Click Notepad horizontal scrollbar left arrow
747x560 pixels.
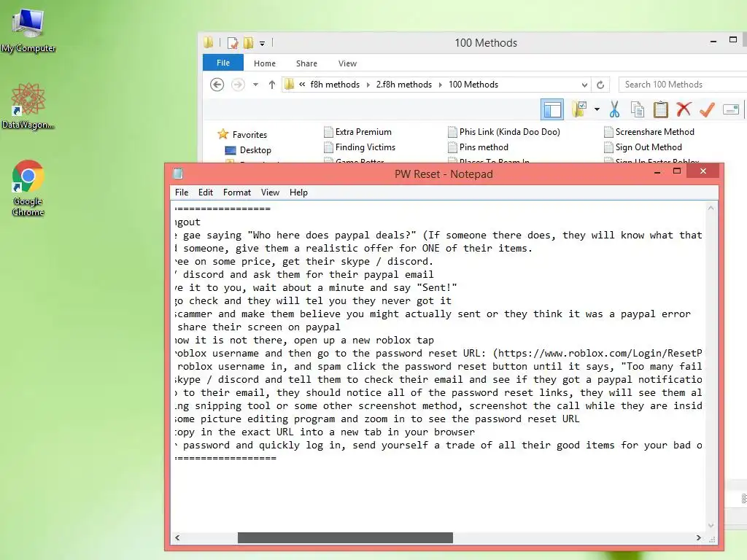[x=177, y=537]
